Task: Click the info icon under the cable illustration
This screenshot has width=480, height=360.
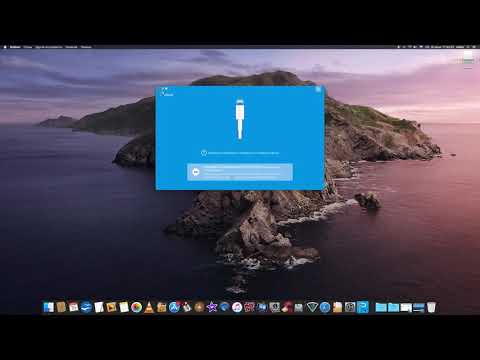Action: click(x=204, y=153)
